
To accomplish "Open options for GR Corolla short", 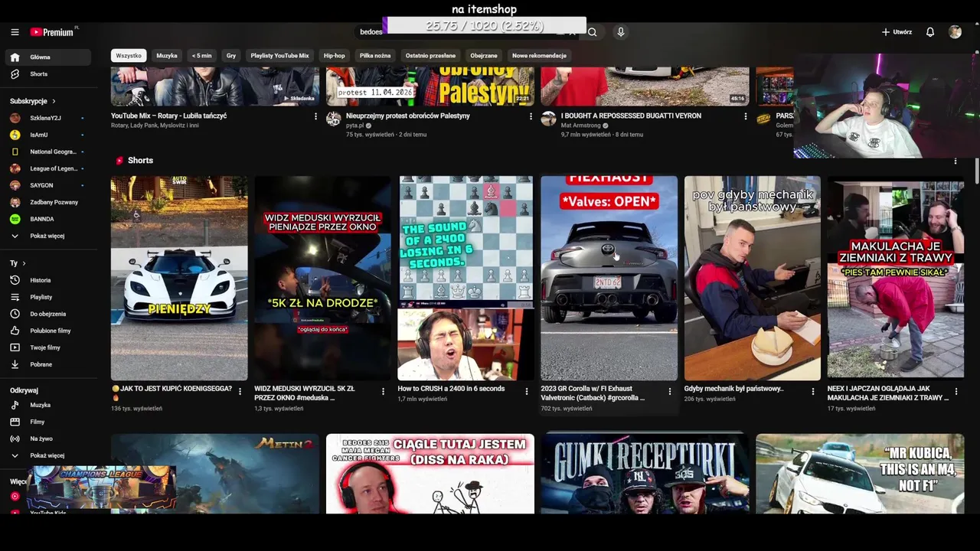I will [x=669, y=391].
